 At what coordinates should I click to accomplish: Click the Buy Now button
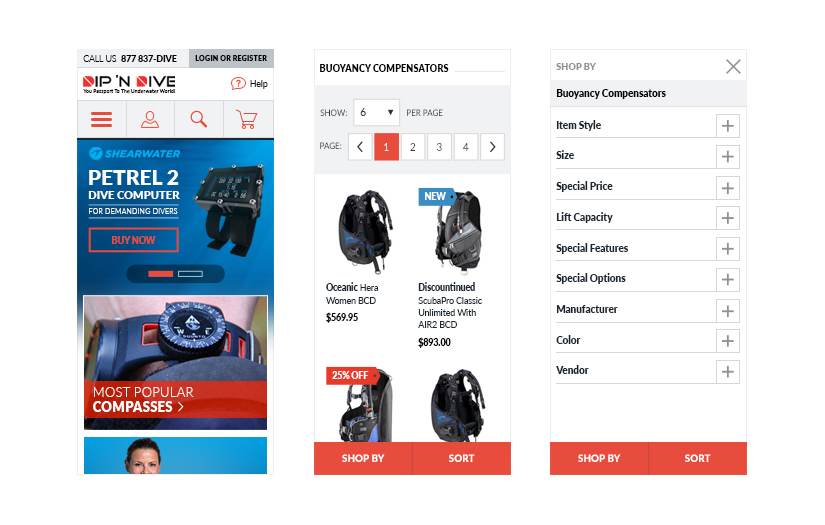[134, 240]
